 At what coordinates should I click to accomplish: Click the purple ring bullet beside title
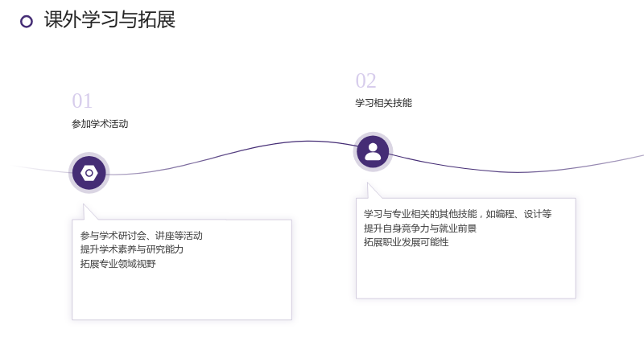pos(27,22)
